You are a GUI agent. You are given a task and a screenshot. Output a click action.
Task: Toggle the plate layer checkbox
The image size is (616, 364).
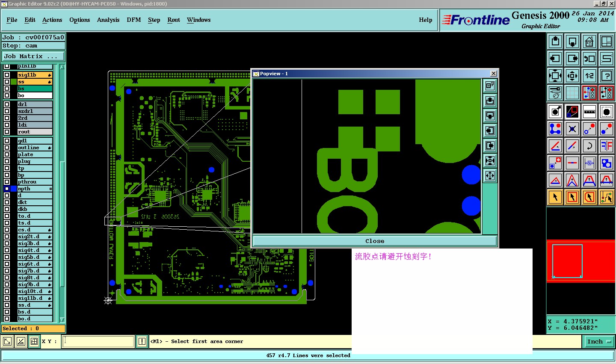tap(7, 154)
